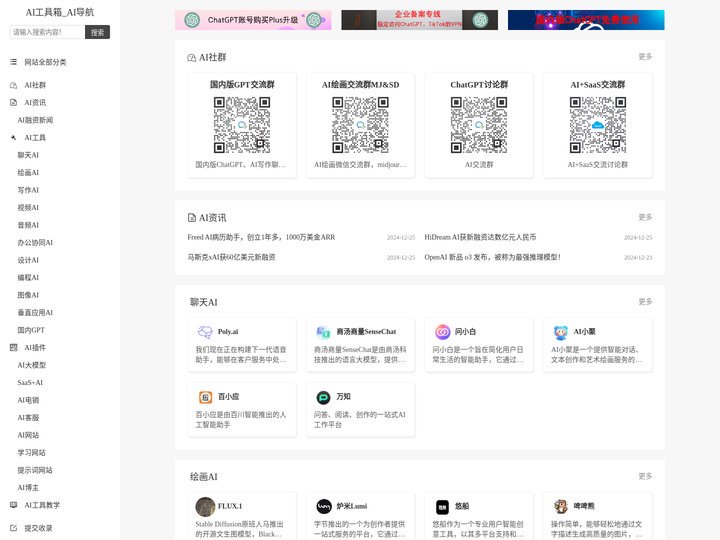Open the HiDream AI获新融资 news article
Image resolution: width=720 pixels, height=540 pixels.
[x=480, y=237]
